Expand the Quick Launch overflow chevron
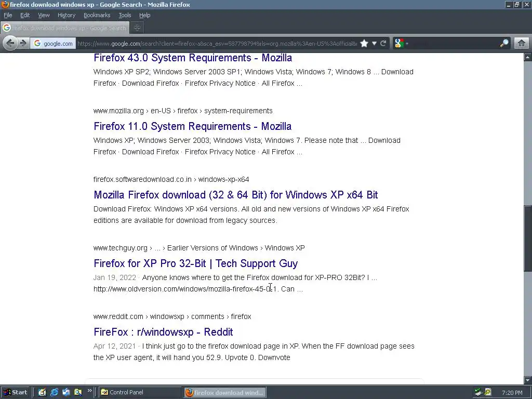 [x=89, y=391]
